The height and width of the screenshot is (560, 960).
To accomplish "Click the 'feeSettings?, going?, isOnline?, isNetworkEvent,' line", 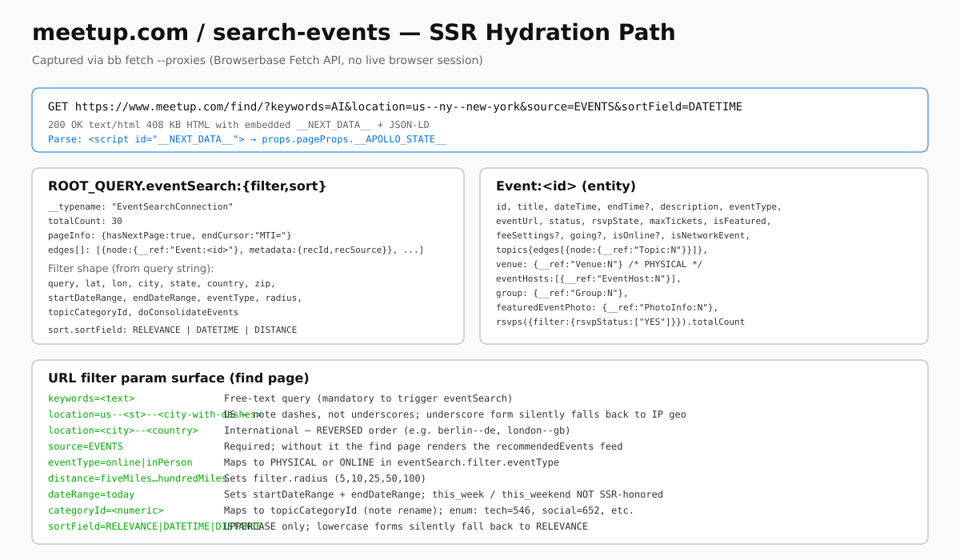I will pyautogui.click(x=622, y=235).
